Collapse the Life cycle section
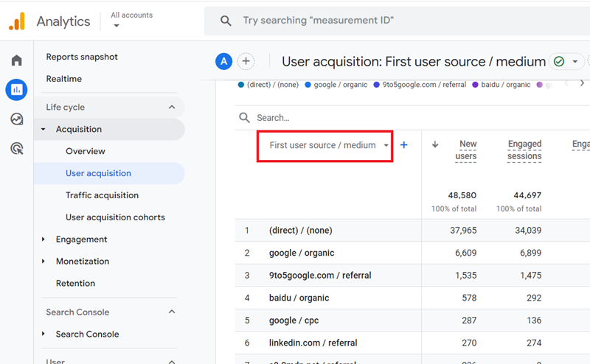Screen dimensions: 590x364 [172, 107]
